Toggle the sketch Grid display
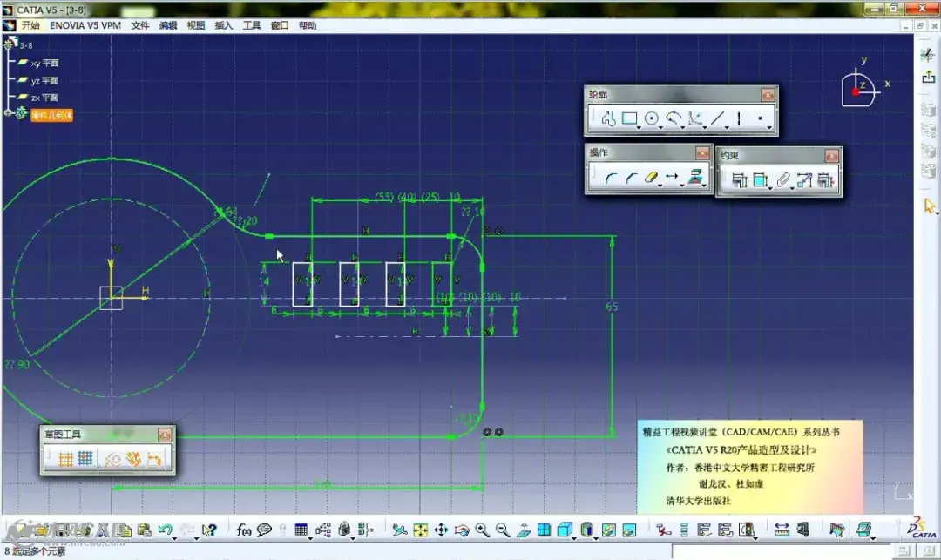The width and height of the screenshot is (941, 560). pos(65,459)
